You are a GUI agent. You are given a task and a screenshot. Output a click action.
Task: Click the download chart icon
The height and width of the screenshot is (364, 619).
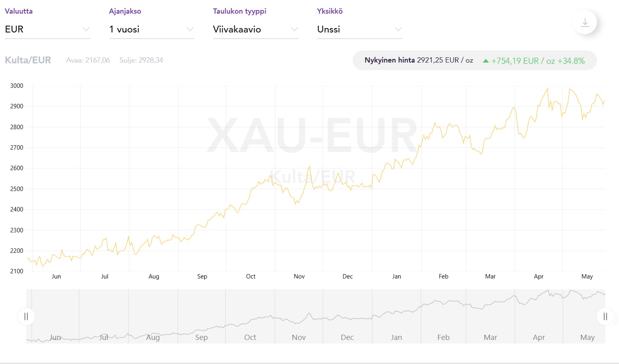[585, 22]
